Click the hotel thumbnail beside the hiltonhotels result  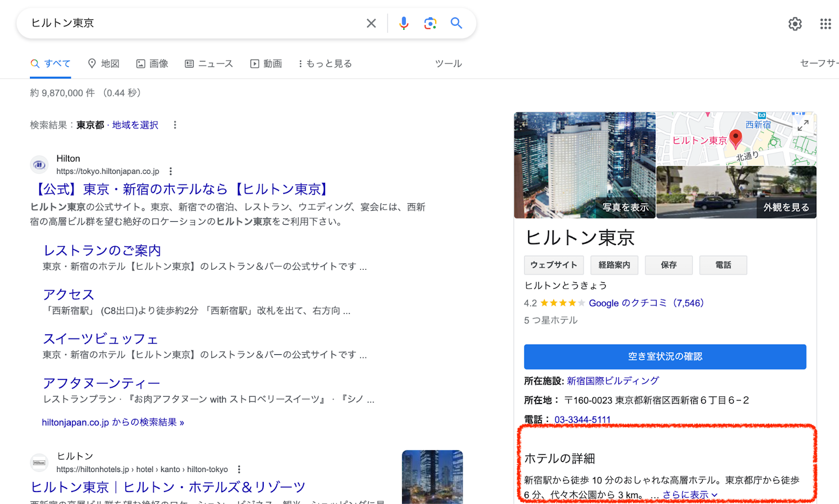pyautogui.click(x=432, y=476)
